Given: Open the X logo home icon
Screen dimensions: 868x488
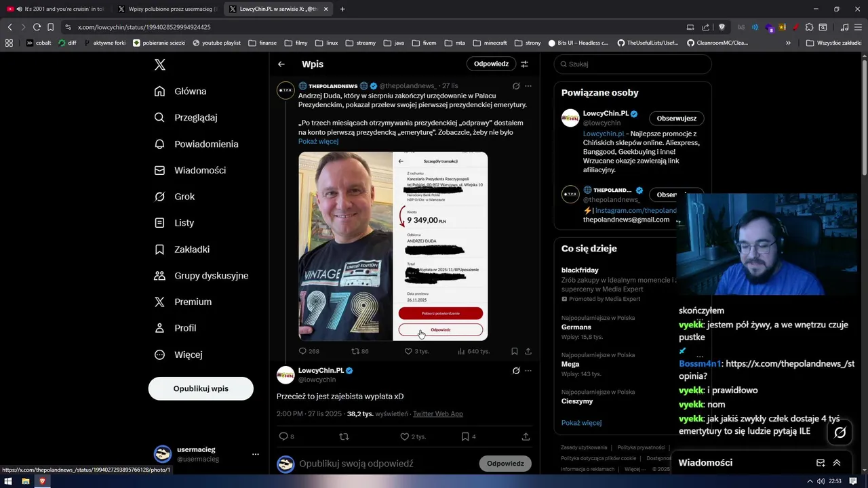Looking at the screenshot, I should coord(160,64).
